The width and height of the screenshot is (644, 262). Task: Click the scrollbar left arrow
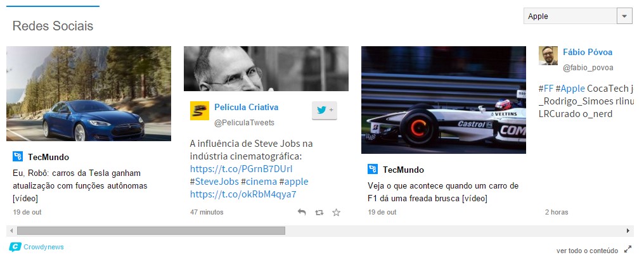(11, 231)
